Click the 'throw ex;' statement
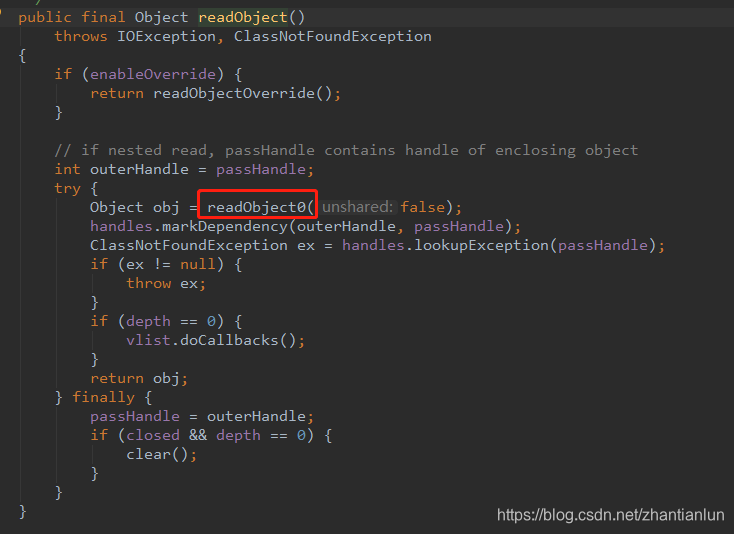 [x=166, y=283]
